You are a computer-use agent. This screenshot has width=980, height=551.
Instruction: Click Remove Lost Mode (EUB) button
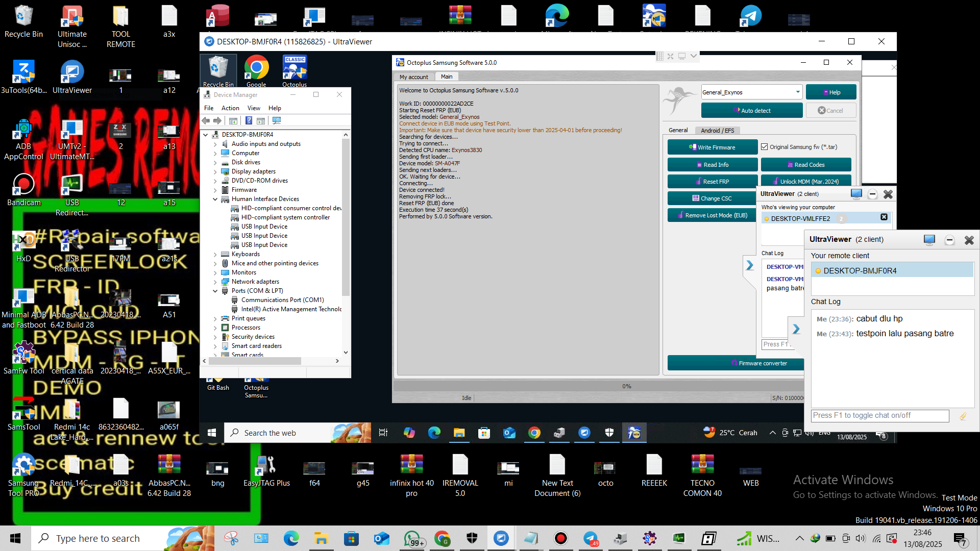(x=712, y=215)
